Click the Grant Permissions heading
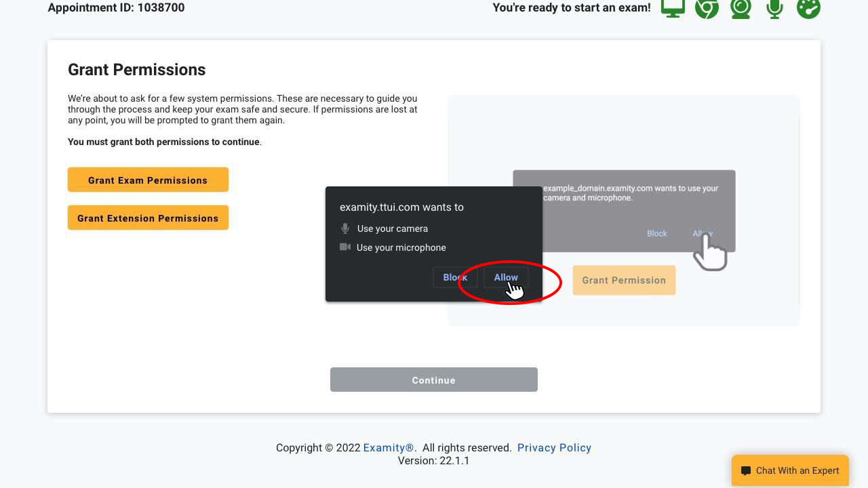Viewport: 868px width, 488px height. 136,70
